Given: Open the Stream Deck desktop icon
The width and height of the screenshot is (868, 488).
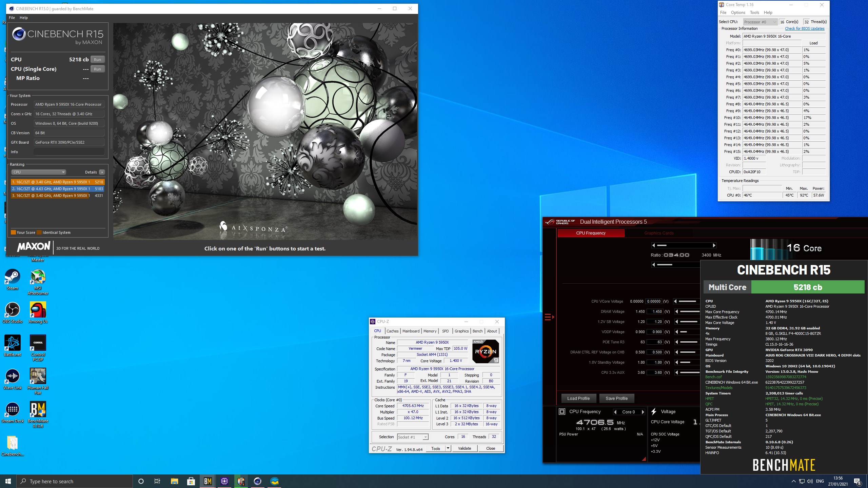Looking at the screenshot, I should 12,412.
